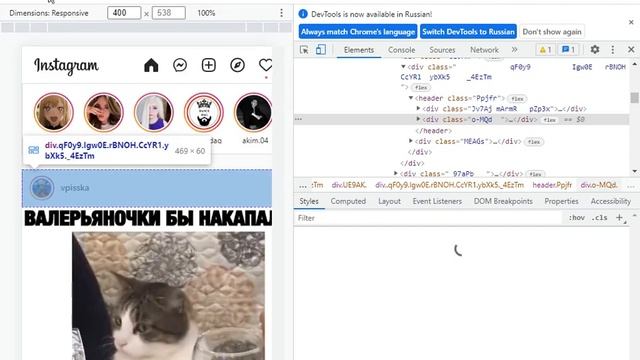Switch to the Network tab
The image size is (640, 360).
[484, 50]
